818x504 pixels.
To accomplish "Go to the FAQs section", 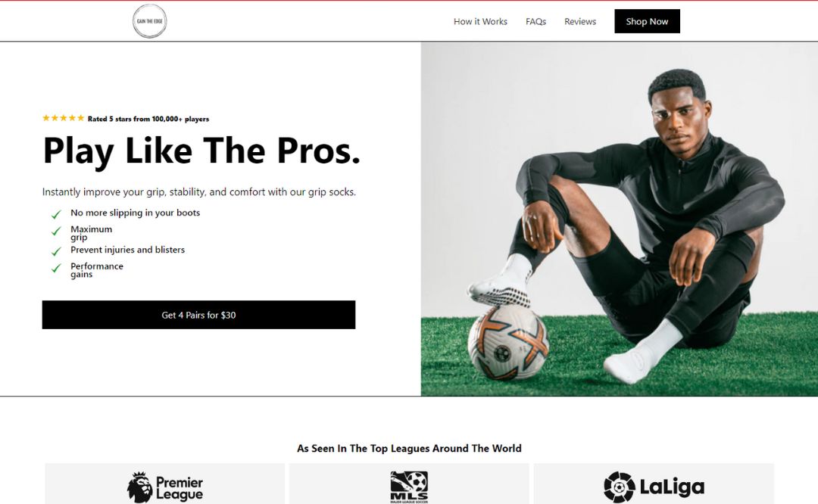I will coord(535,21).
